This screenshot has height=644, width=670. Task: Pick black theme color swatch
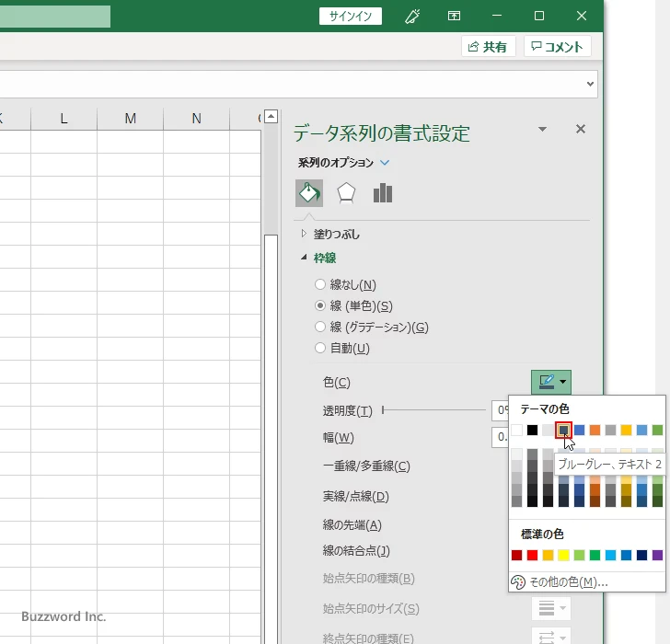(532, 430)
